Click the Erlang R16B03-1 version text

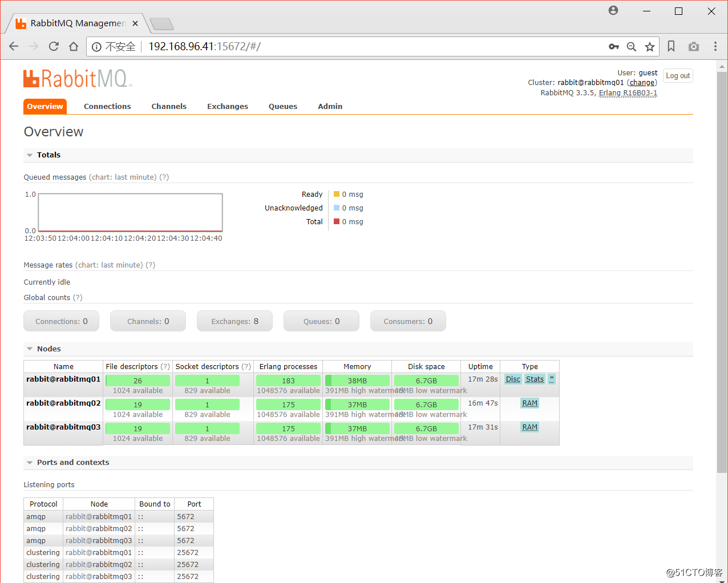(x=628, y=93)
